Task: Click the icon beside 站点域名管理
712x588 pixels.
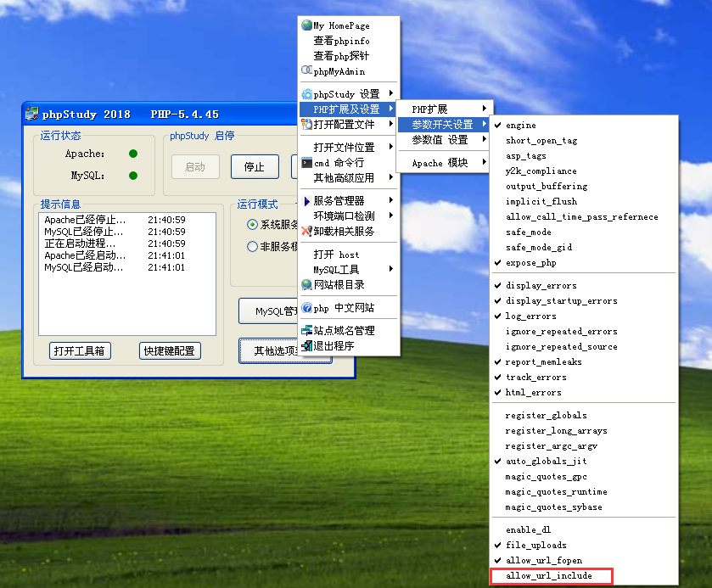Action: tap(306, 330)
